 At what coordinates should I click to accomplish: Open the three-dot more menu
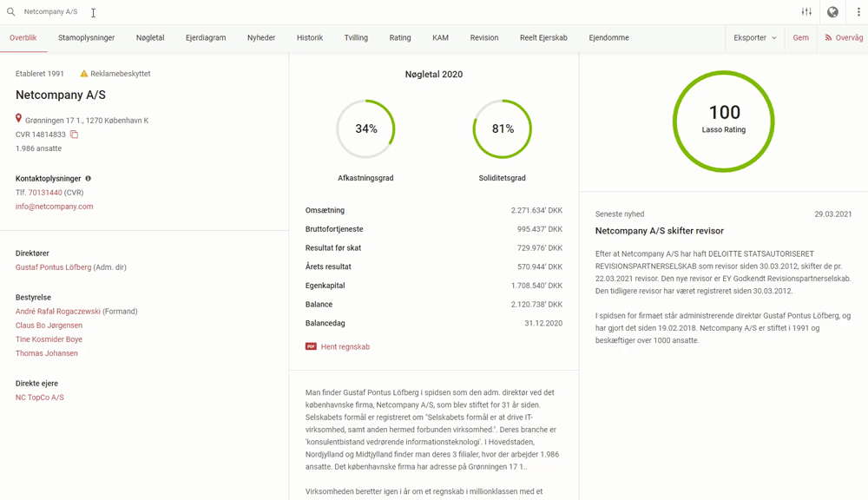tap(858, 11)
